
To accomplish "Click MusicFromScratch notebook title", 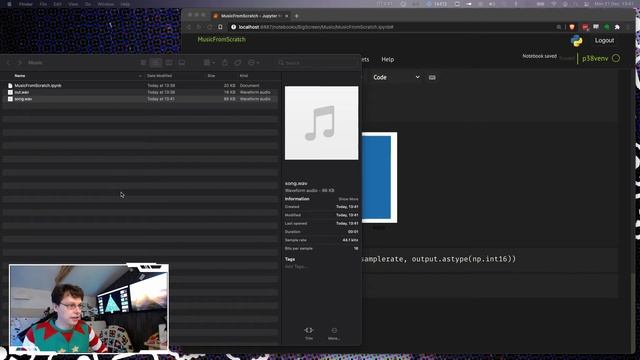I will click(222, 40).
